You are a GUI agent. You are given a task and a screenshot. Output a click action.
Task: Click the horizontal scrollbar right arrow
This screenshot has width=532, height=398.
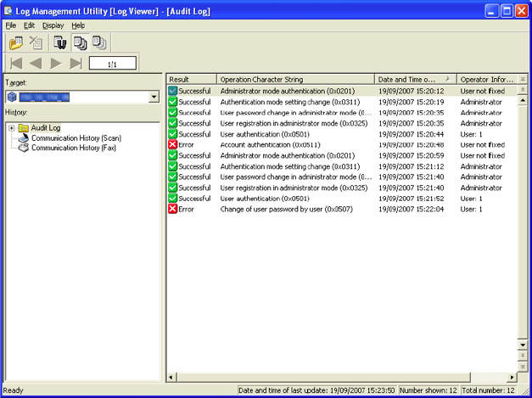pyautogui.click(x=512, y=377)
